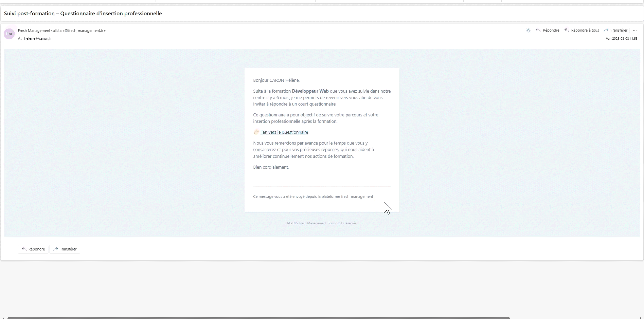Click the horizontal scrollbar at the bottom
The height and width of the screenshot is (319, 644).
point(258,318)
